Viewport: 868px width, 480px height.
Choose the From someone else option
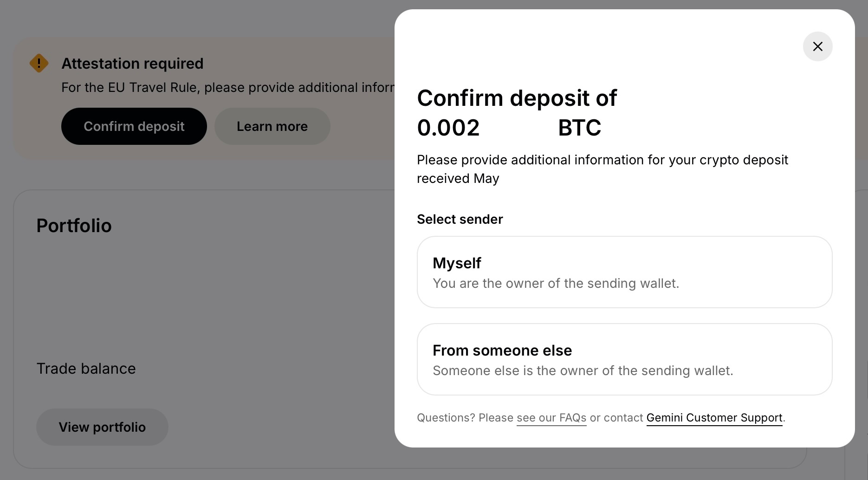(x=624, y=359)
